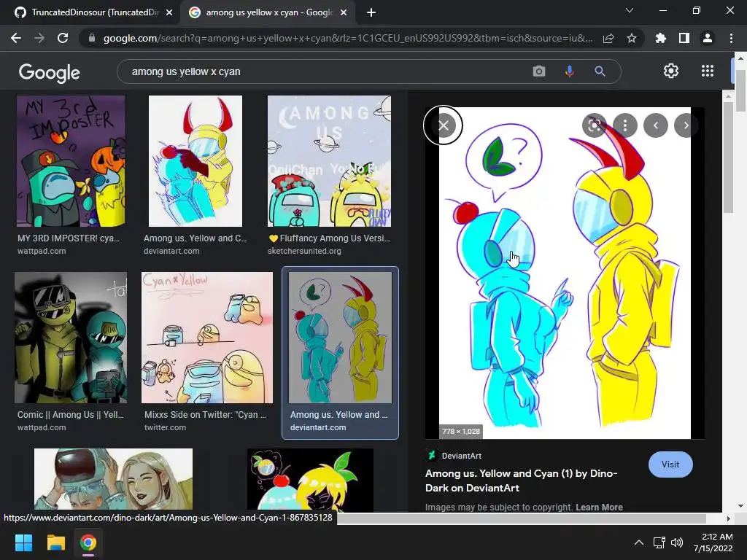The height and width of the screenshot is (560, 747).
Task: Open the MY 3RD IMPOSTER thumbnail
Action: [71, 161]
